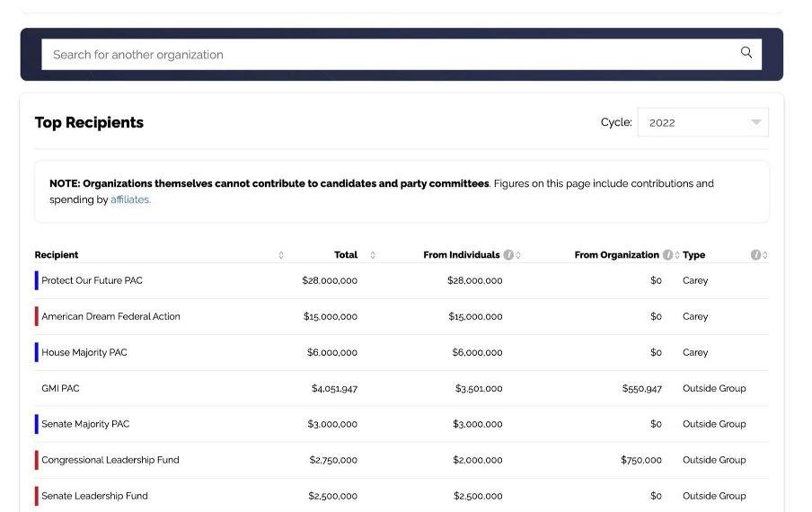Image resolution: width=812 pixels, height=512 pixels.
Task: Sort by From Organization column arrows
Action: click(677, 255)
